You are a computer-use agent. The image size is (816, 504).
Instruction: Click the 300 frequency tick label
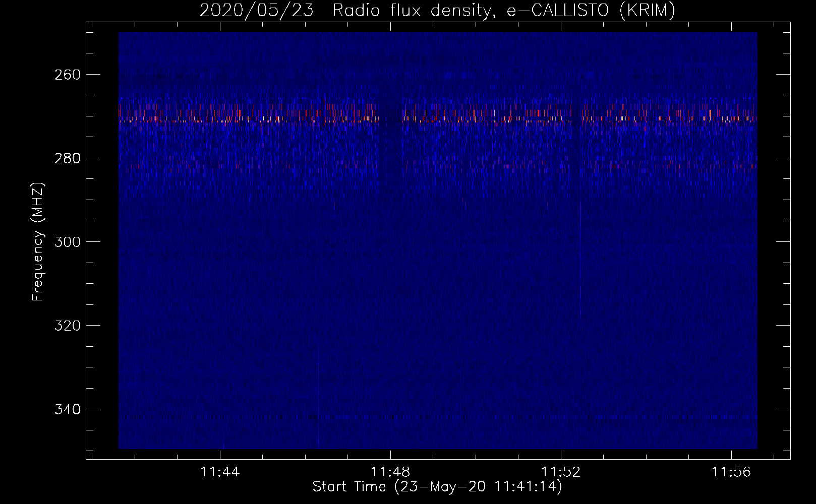(67, 242)
